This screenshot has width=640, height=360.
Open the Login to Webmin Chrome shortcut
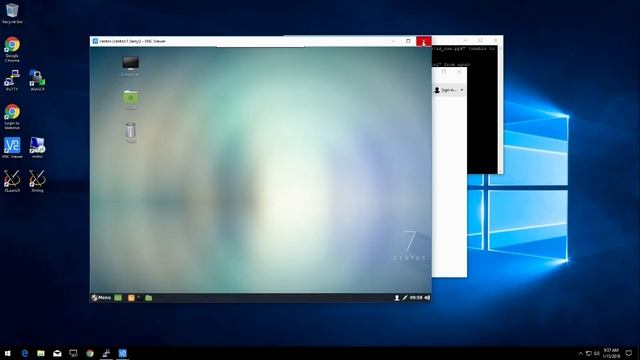(12, 116)
